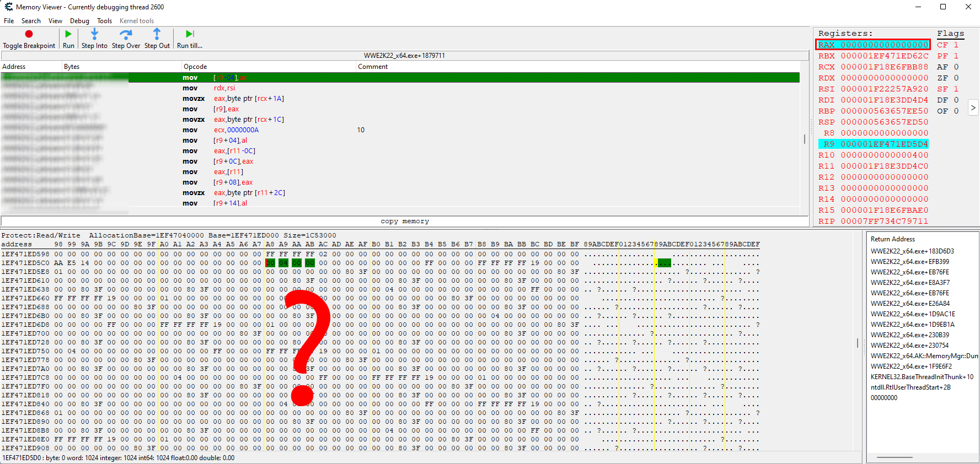Click the Opcode column header
The width and height of the screenshot is (980, 464).
coord(196,67)
